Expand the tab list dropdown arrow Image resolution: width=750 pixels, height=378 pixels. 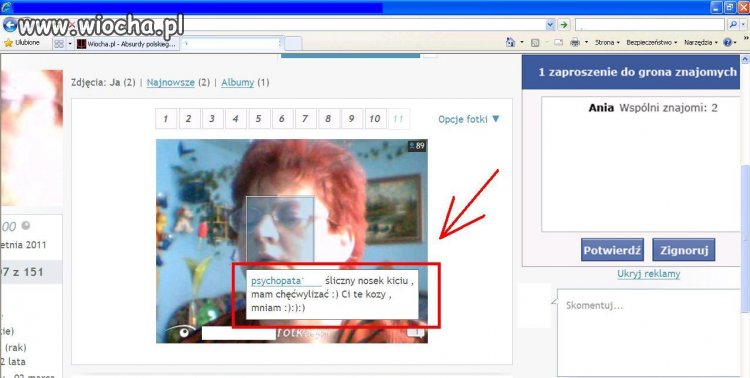[70, 44]
